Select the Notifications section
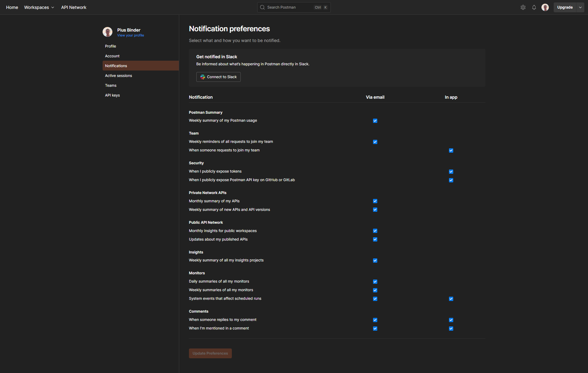Screen dimensions: 588x373 pyautogui.click(x=141, y=66)
